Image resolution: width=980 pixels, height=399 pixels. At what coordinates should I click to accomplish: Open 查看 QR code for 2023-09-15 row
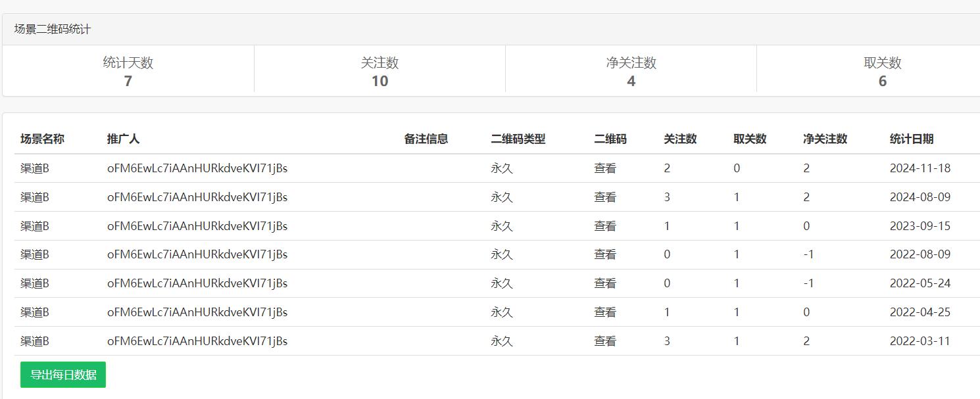(x=605, y=226)
